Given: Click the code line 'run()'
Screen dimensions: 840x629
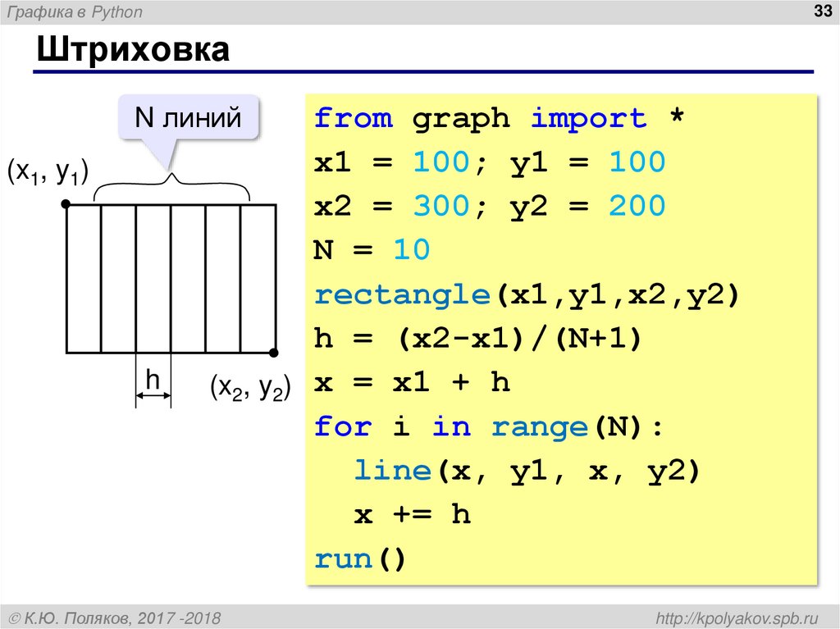Looking at the screenshot, I should (360, 559).
